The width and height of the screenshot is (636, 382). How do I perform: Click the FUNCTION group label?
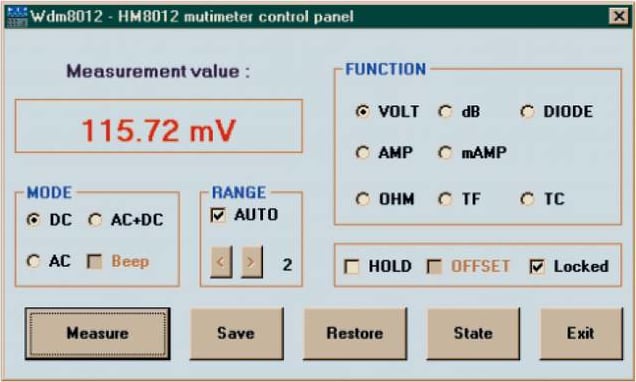point(385,69)
